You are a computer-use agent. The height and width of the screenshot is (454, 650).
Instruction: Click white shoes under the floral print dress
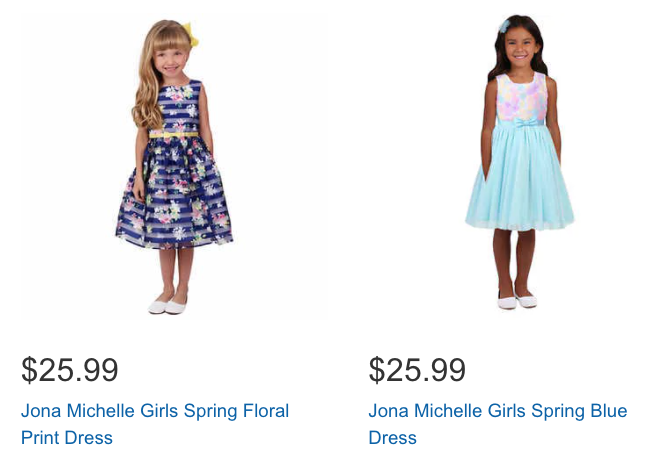click(168, 305)
